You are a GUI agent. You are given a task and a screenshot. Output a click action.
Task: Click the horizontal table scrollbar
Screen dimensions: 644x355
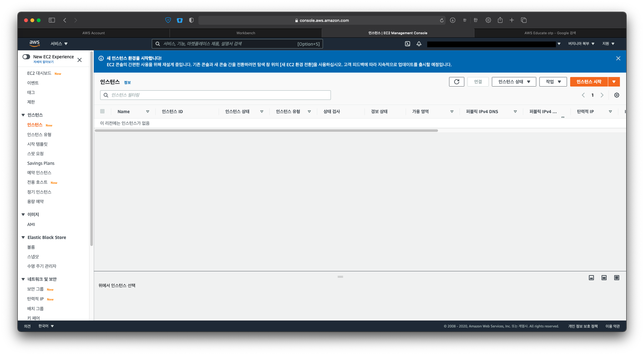pyautogui.click(x=266, y=131)
